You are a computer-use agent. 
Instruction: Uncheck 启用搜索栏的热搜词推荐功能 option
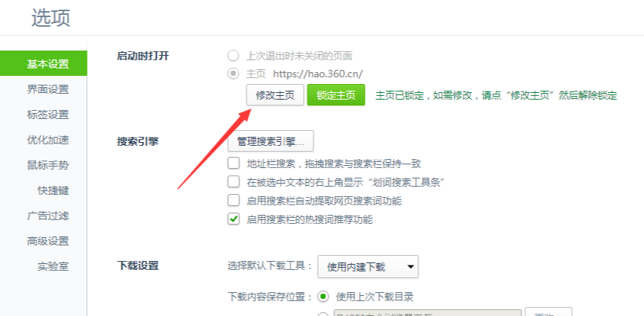pos(234,219)
